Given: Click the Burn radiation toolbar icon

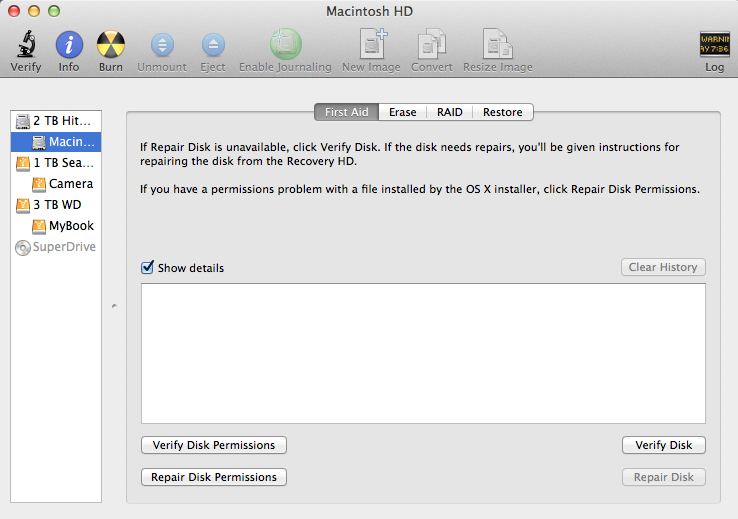Looking at the screenshot, I should point(111,45).
